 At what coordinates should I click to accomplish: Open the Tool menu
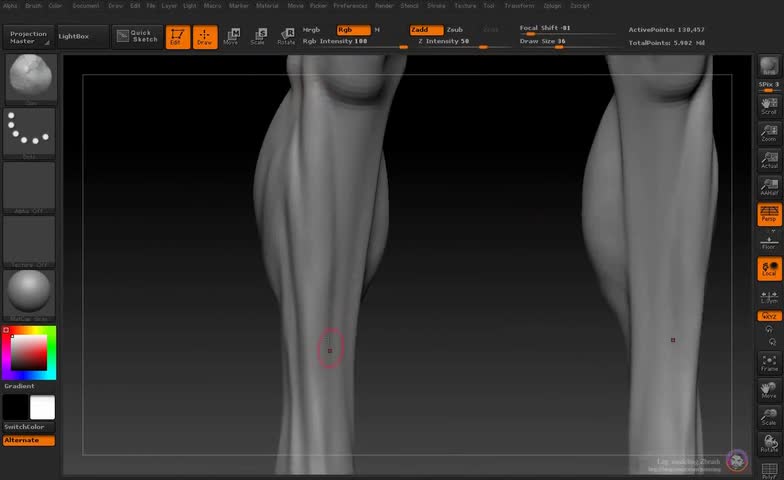pos(488,6)
